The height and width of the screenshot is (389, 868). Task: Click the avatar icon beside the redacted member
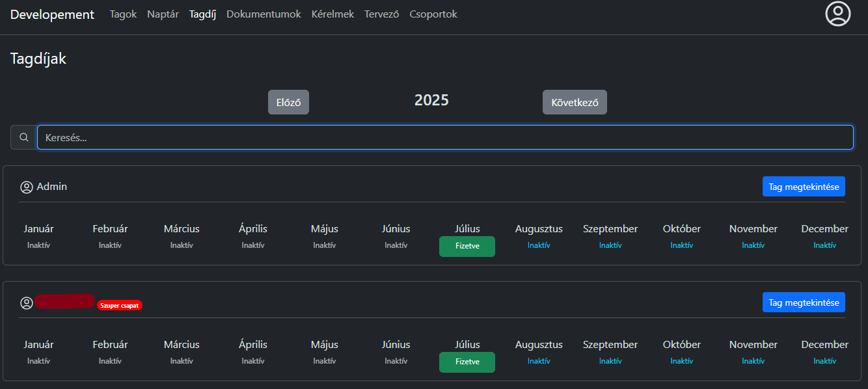pos(27,303)
